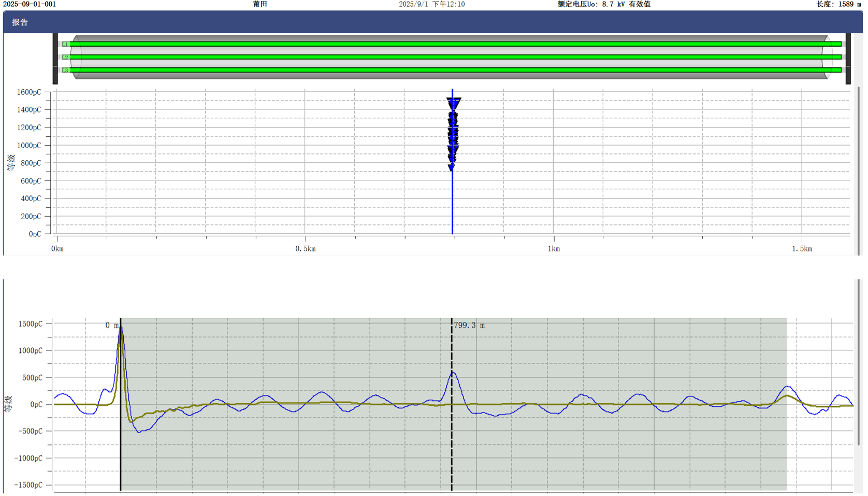Select the L3 phase conductor in cable diagram

click(x=451, y=70)
